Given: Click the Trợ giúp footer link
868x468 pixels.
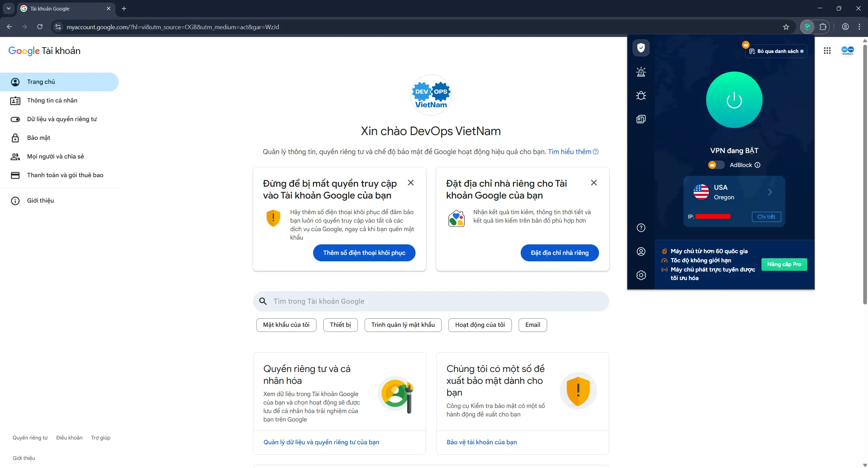Looking at the screenshot, I should pyautogui.click(x=100, y=438).
